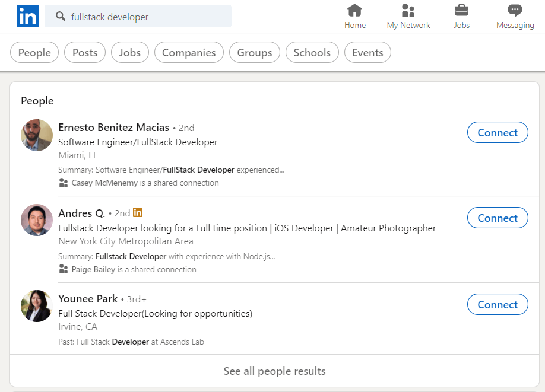Show Events search results

367,53
